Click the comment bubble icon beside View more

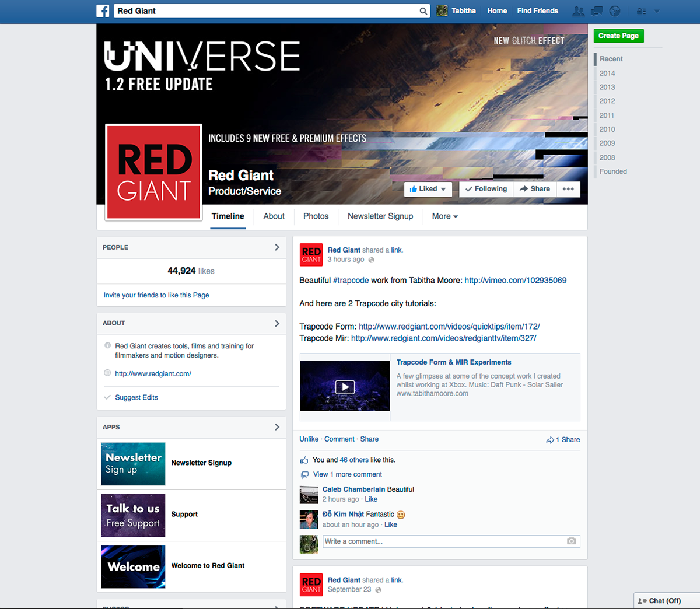(x=304, y=475)
